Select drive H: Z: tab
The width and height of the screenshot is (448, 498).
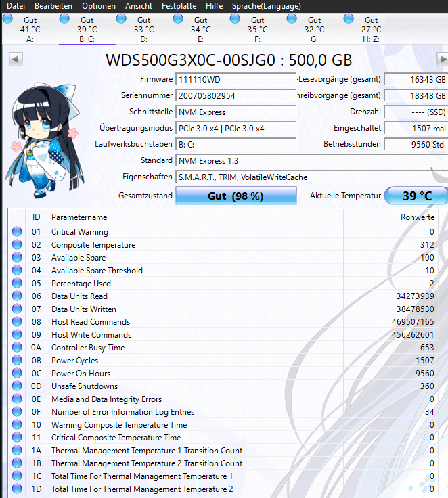tap(371, 29)
